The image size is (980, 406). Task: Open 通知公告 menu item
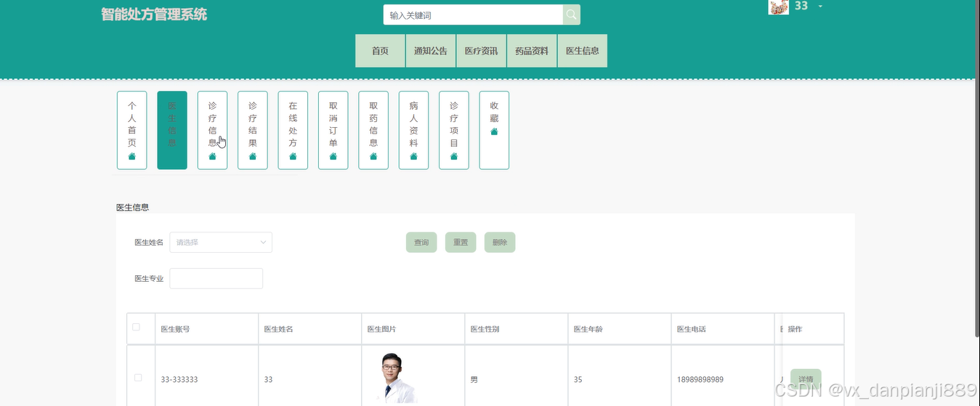pos(431,51)
